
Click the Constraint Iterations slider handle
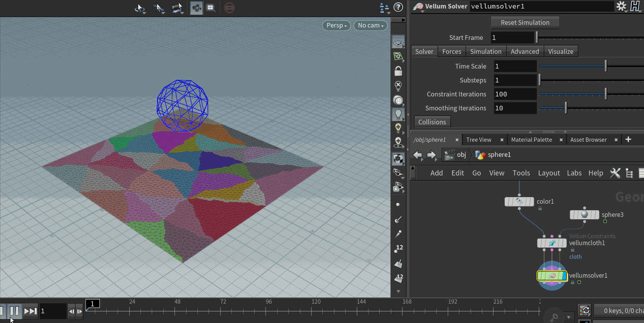pyautogui.click(x=606, y=94)
